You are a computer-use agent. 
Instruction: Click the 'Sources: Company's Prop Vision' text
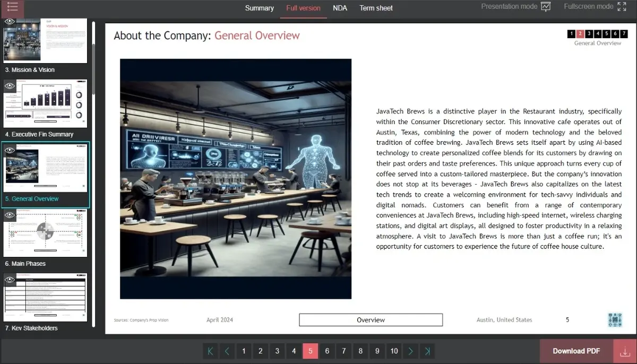coord(141,320)
